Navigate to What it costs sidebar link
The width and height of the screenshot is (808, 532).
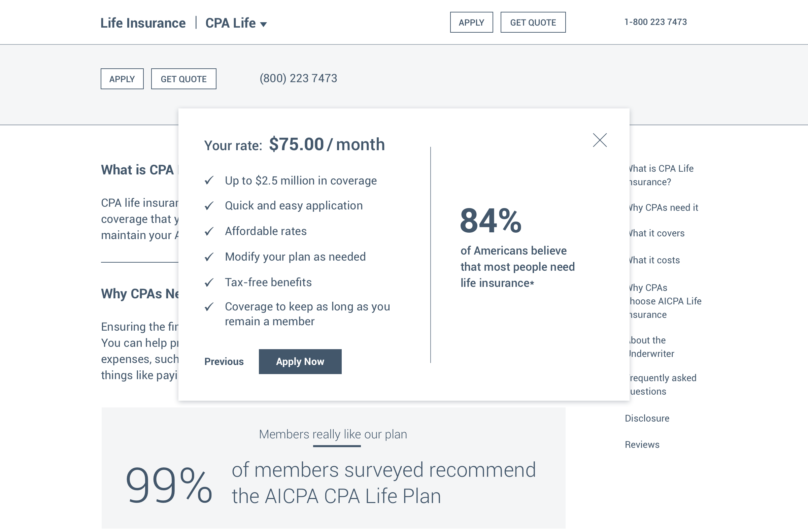654,260
